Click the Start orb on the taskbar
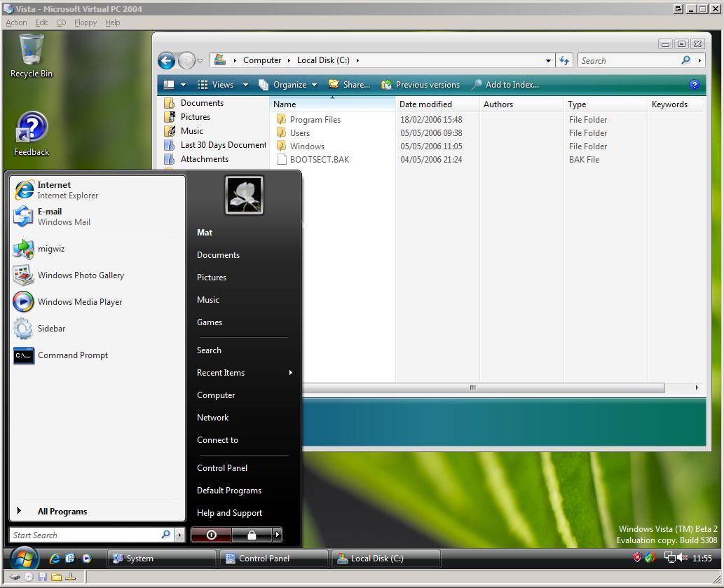This screenshot has width=724, height=588. click(x=25, y=559)
